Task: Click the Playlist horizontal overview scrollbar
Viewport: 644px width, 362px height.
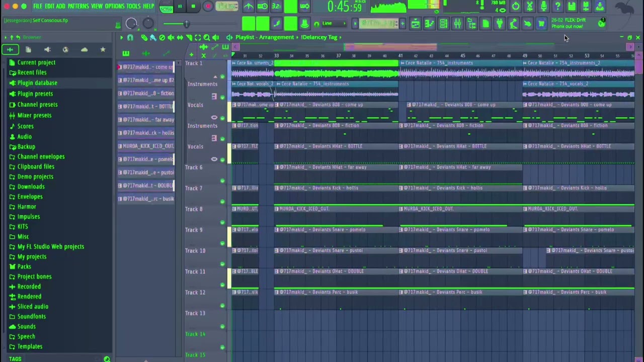Action: 432,47
